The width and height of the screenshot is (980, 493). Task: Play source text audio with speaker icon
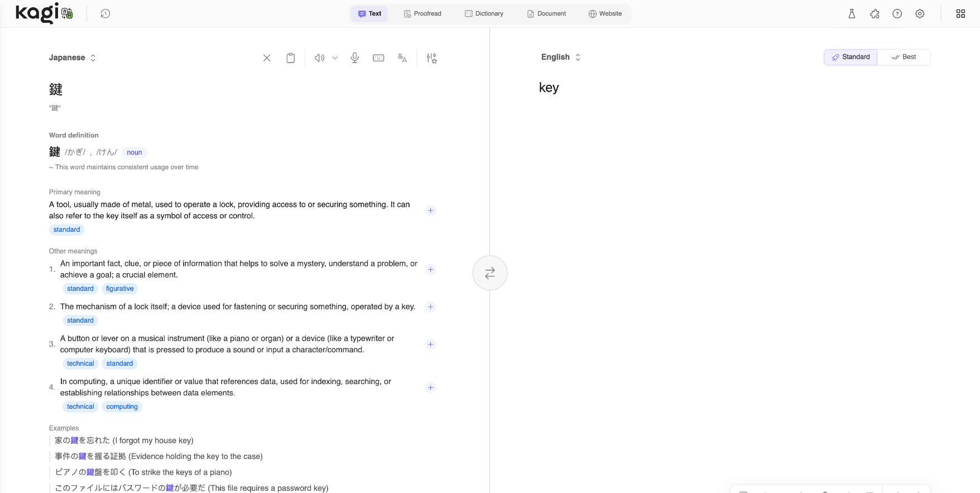click(319, 58)
